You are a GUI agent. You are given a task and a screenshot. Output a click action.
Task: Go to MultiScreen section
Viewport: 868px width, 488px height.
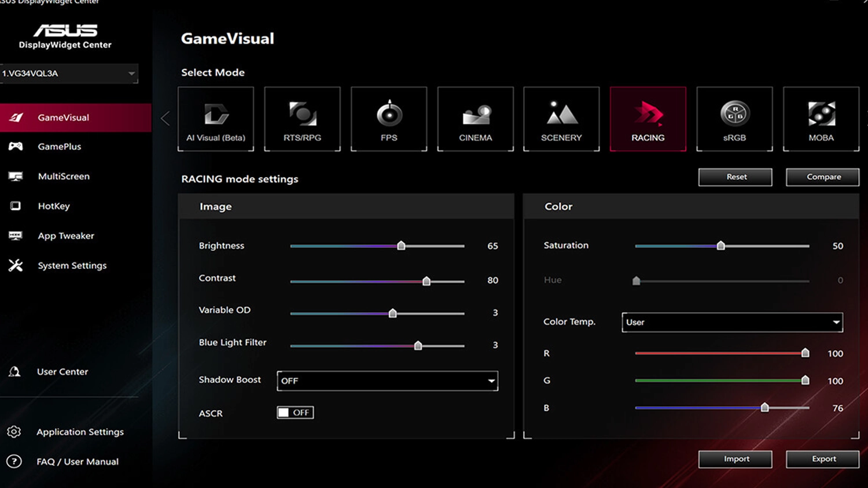tap(64, 176)
